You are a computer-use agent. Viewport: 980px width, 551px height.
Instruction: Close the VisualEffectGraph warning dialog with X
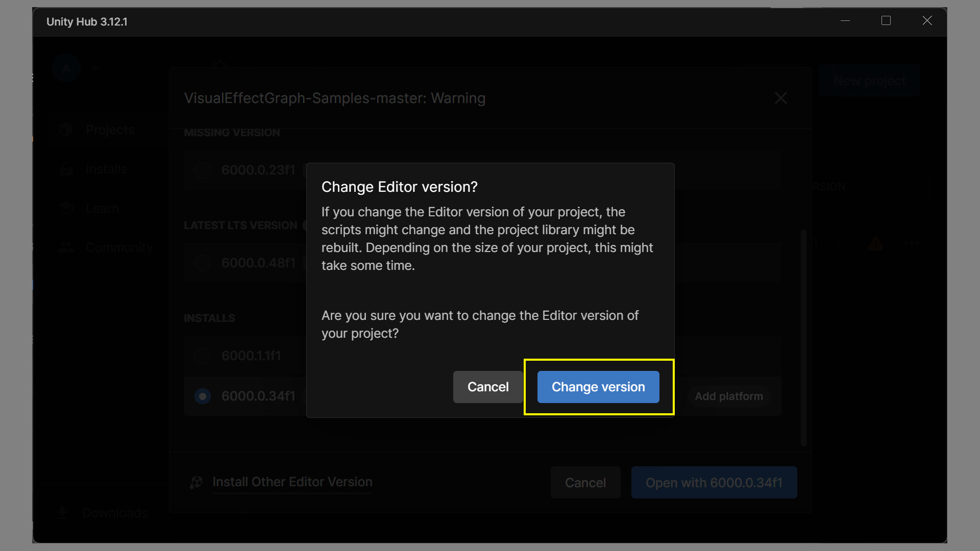pyautogui.click(x=780, y=98)
